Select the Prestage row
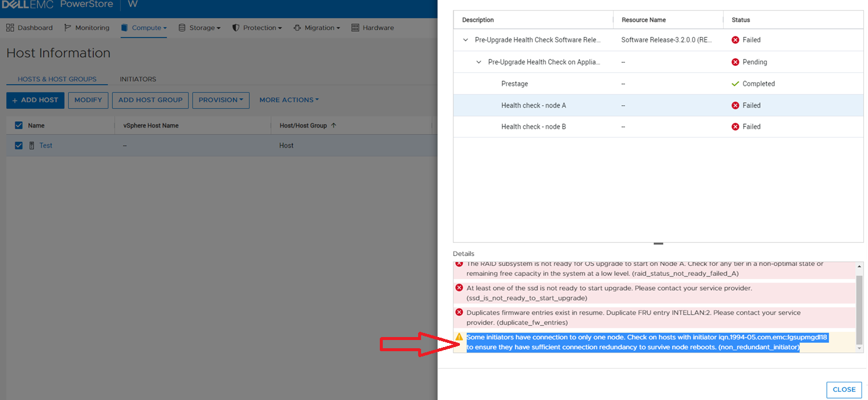Viewport: 868px width, 400px height. point(658,84)
